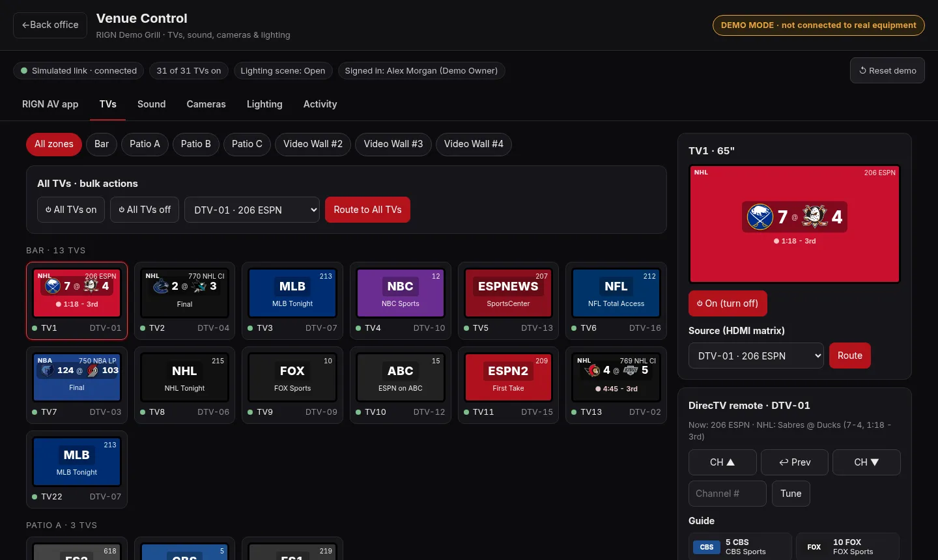Click the Reset demo button
This screenshot has height=560, width=938.
887,70
